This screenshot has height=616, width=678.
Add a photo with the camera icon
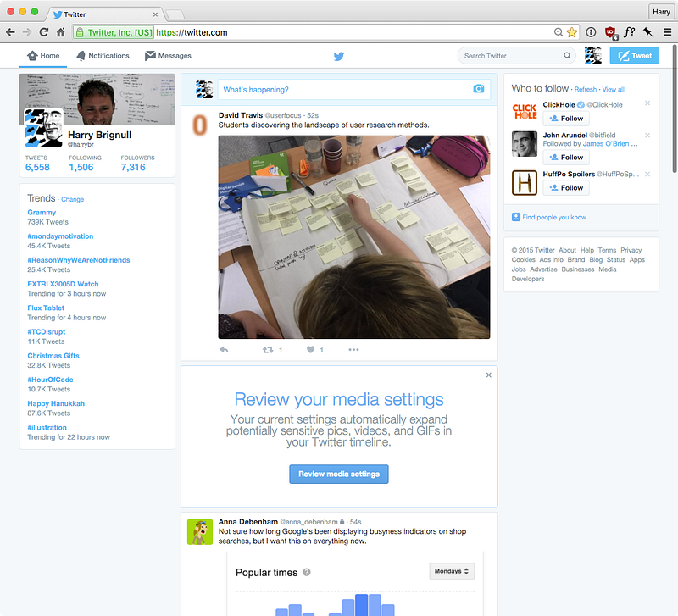[x=478, y=89]
